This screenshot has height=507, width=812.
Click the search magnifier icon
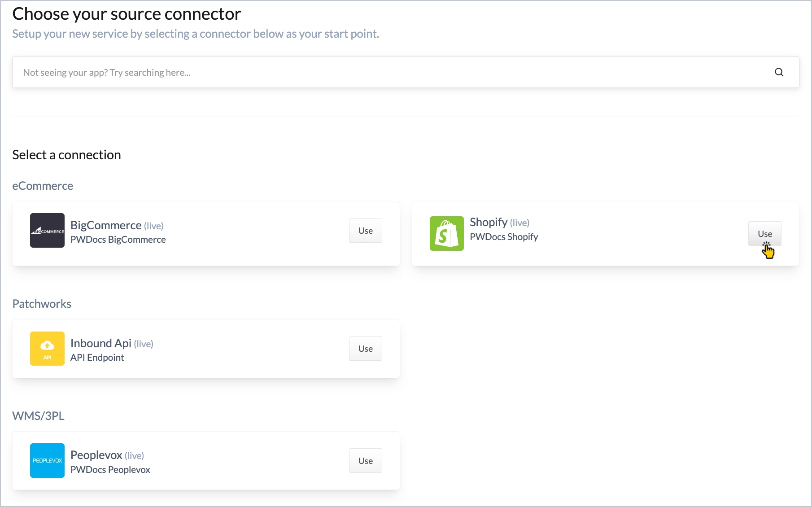(779, 72)
